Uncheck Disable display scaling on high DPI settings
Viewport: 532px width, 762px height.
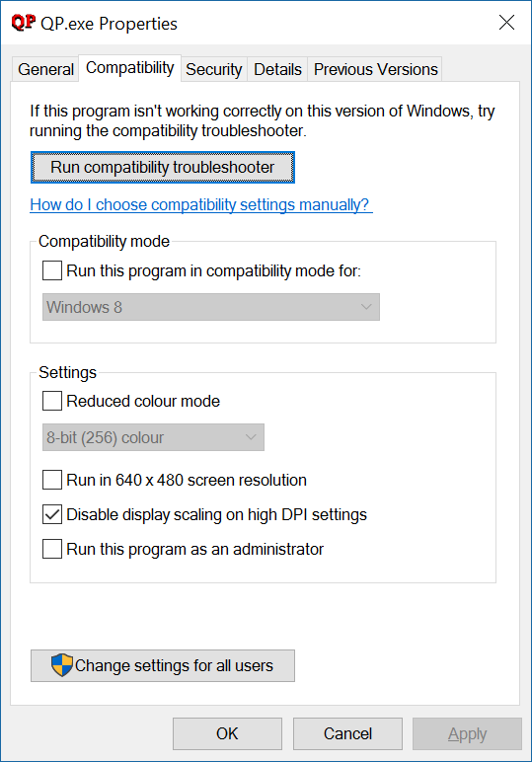[x=52, y=514]
